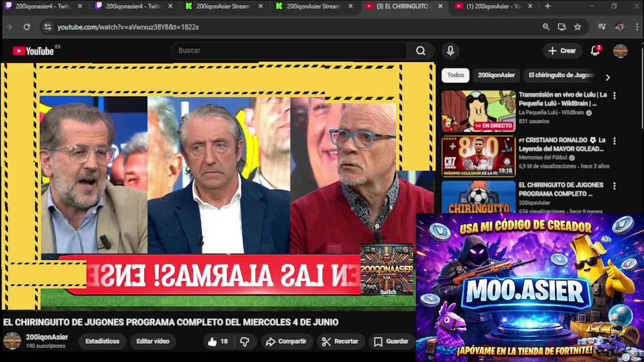Like the video with thumbs up
The width and height of the screenshot is (644, 362).
pos(217,341)
